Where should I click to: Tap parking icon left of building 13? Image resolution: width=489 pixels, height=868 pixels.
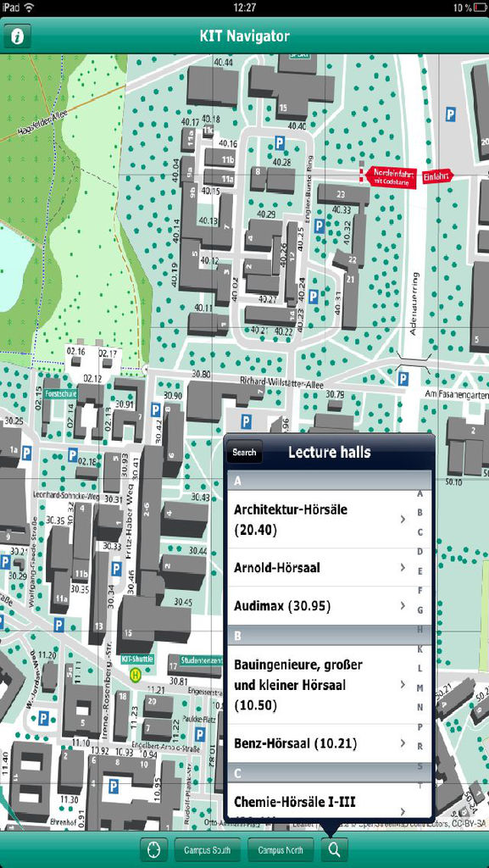tap(58, 626)
